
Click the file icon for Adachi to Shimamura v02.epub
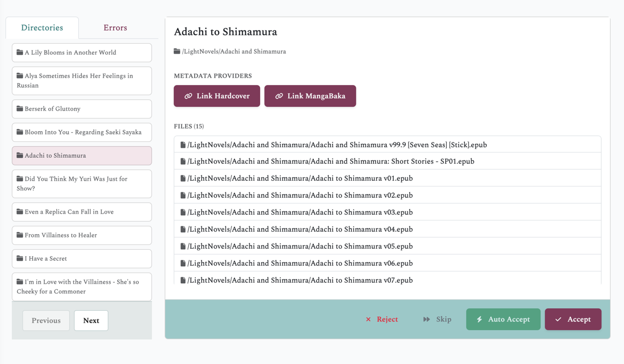pyautogui.click(x=183, y=196)
